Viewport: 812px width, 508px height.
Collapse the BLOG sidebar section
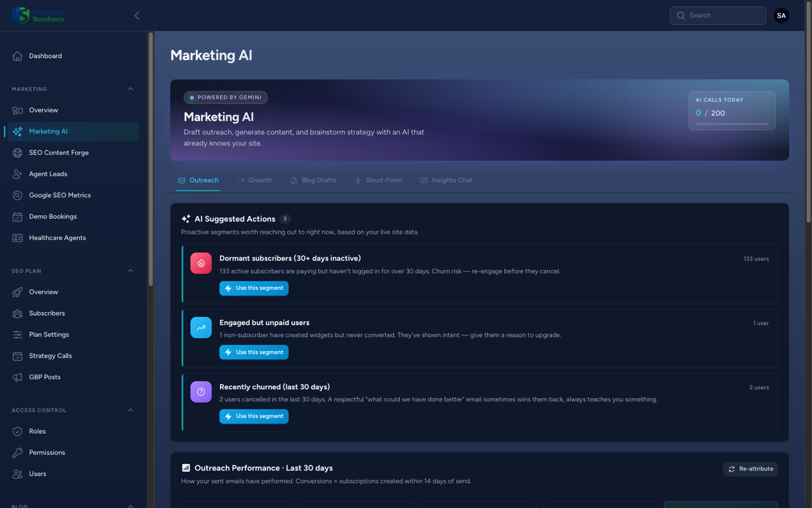(131, 505)
